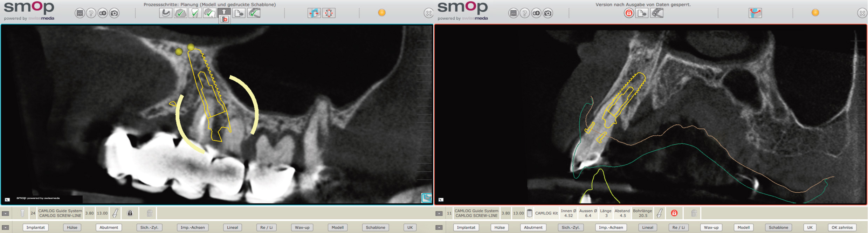The width and height of the screenshot is (868, 233).
Task: Click the jaw scan step icon in the left process steps
Action: (x=165, y=13)
